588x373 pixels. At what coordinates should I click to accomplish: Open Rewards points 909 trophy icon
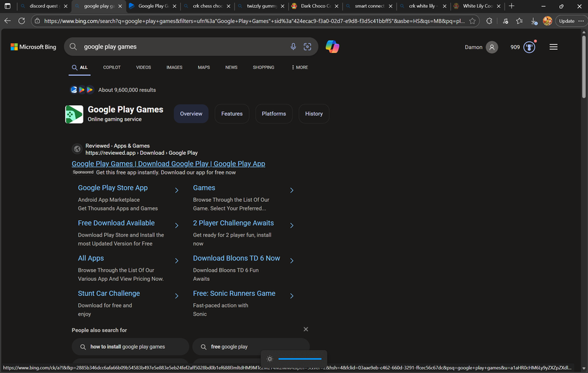(529, 47)
